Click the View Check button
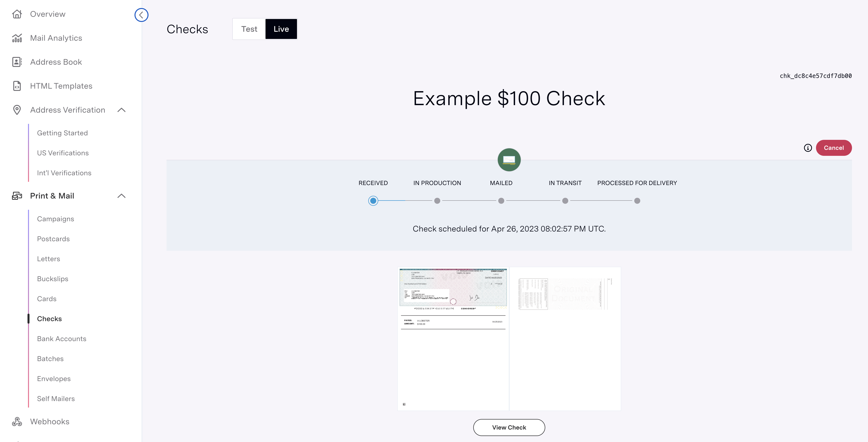The height and width of the screenshot is (442, 868). coord(509,427)
